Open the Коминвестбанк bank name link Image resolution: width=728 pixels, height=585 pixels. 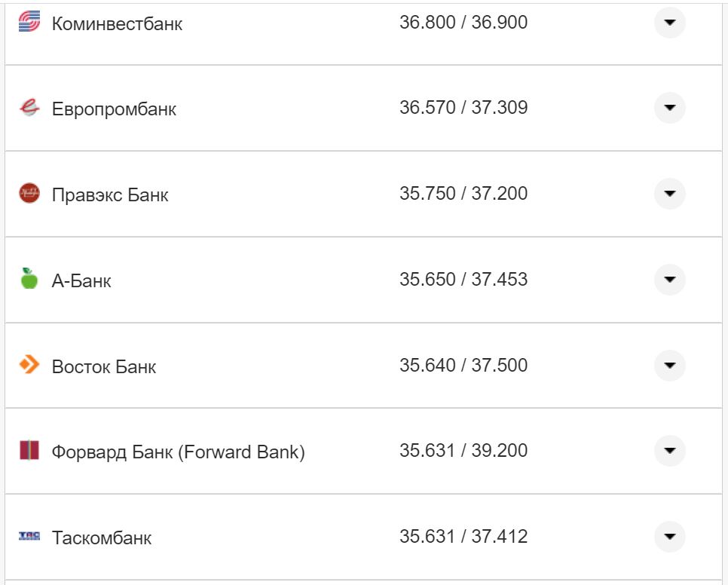(117, 23)
